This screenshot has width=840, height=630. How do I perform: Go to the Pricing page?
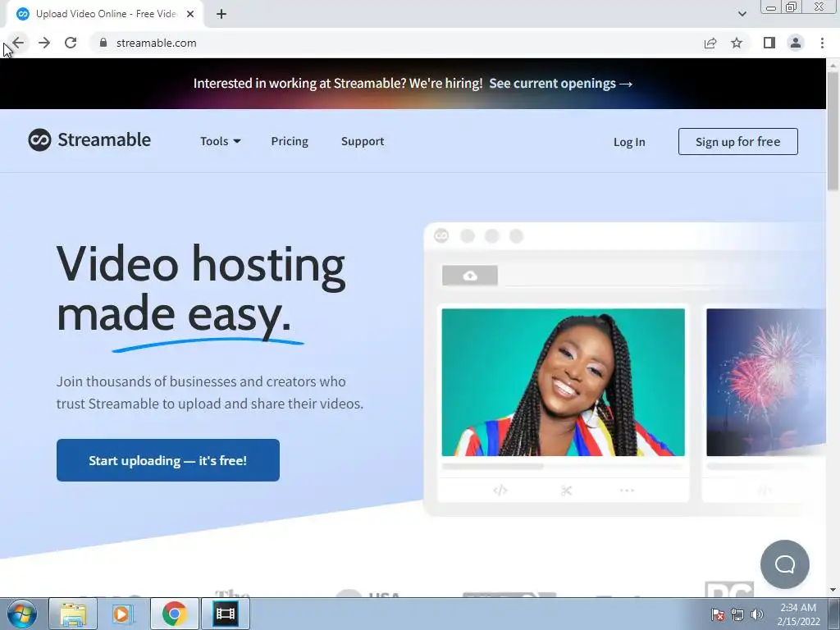(290, 141)
